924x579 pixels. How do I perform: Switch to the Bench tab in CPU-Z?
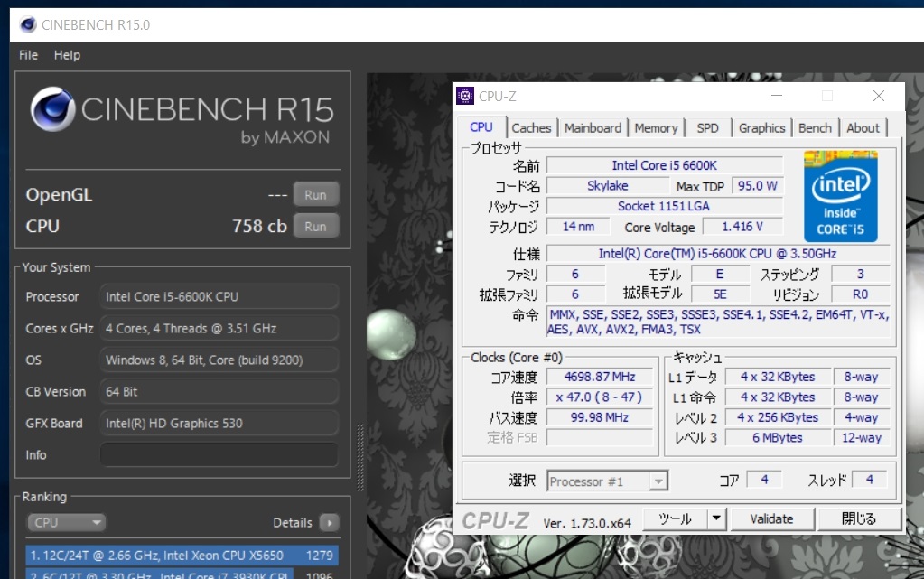(x=815, y=128)
